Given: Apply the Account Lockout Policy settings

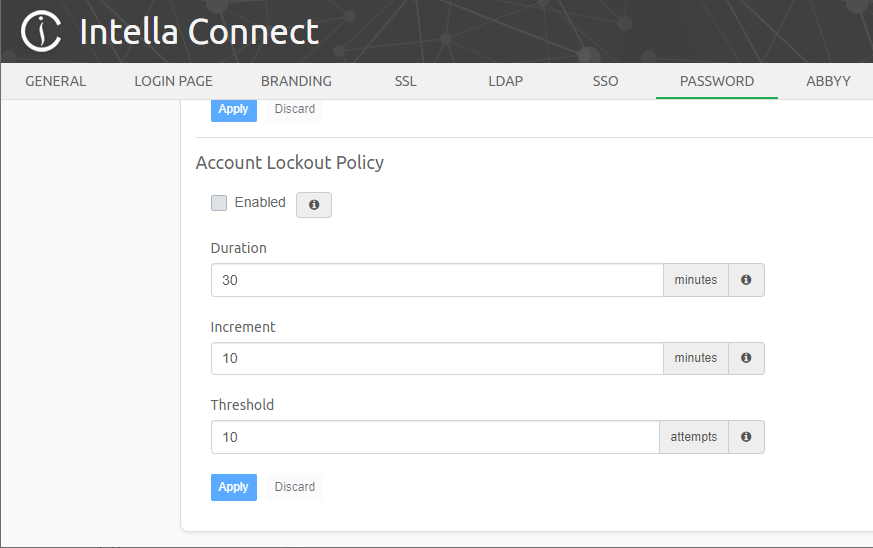Looking at the screenshot, I should pos(233,487).
